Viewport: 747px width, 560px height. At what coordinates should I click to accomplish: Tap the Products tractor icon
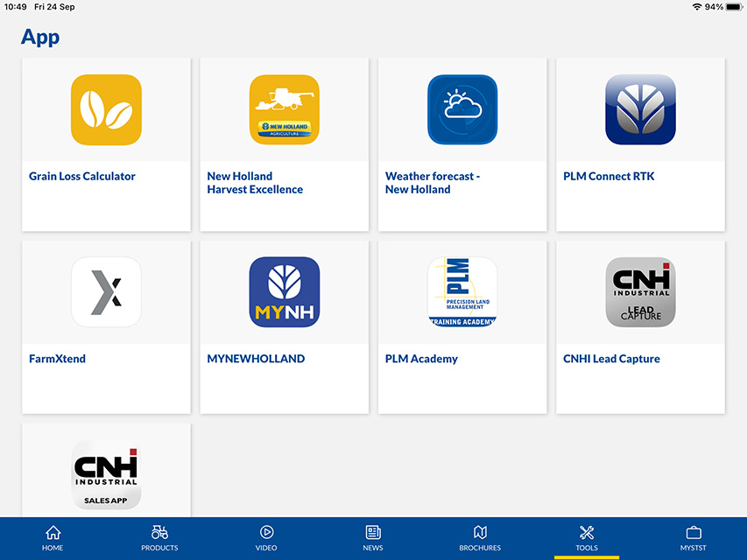159,532
